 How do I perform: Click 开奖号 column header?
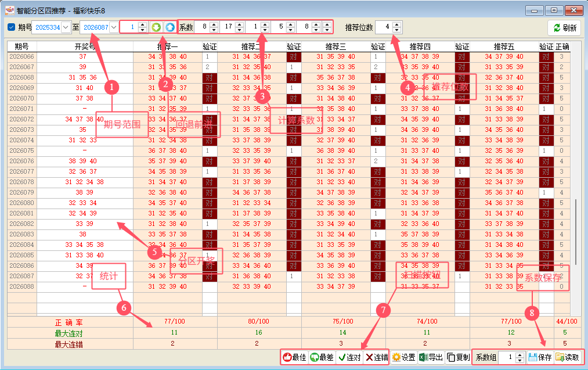(x=85, y=46)
